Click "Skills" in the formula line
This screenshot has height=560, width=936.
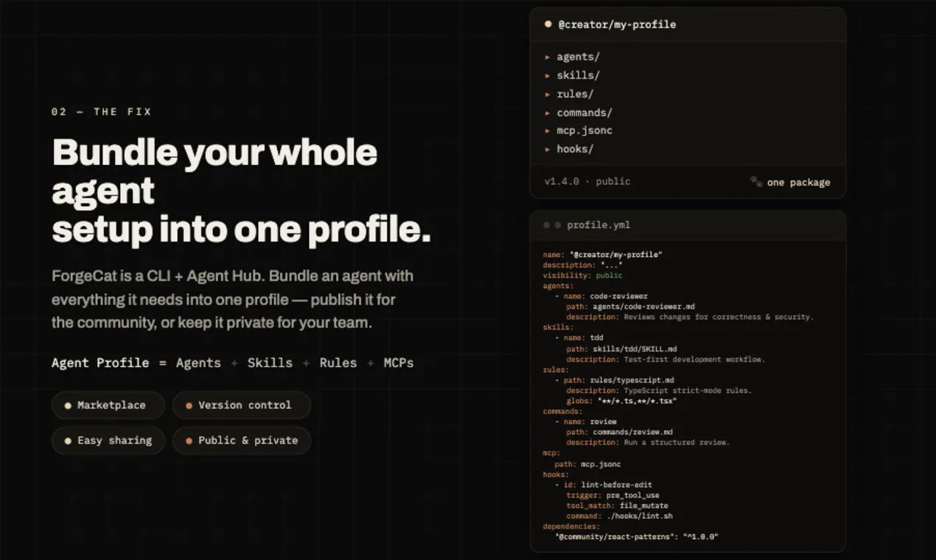pyautogui.click(x=270, y=363)
